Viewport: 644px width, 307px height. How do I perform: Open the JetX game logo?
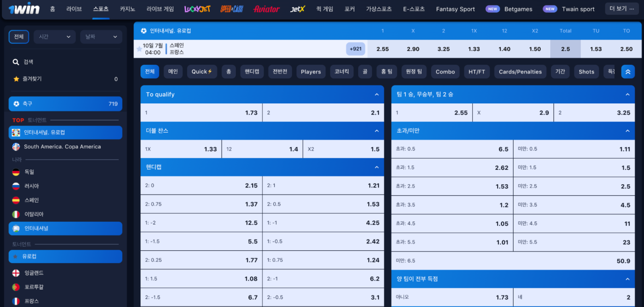[x=297, y=9]
